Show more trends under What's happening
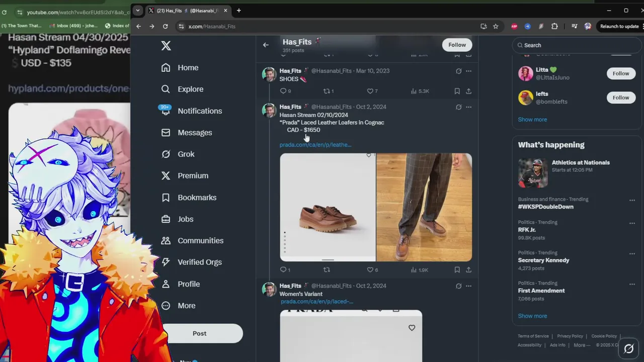 532,316
